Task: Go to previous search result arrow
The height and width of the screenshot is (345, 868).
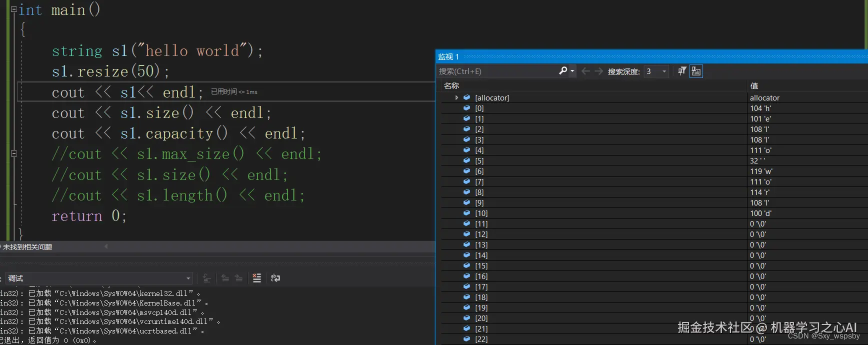Action: pos(585,71)
